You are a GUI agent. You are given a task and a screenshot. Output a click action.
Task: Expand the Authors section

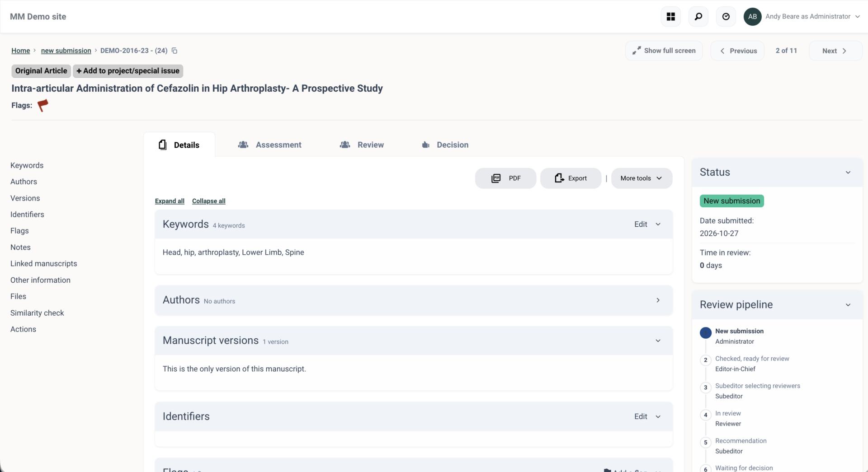pyautogui.click(x=658, y=300)
